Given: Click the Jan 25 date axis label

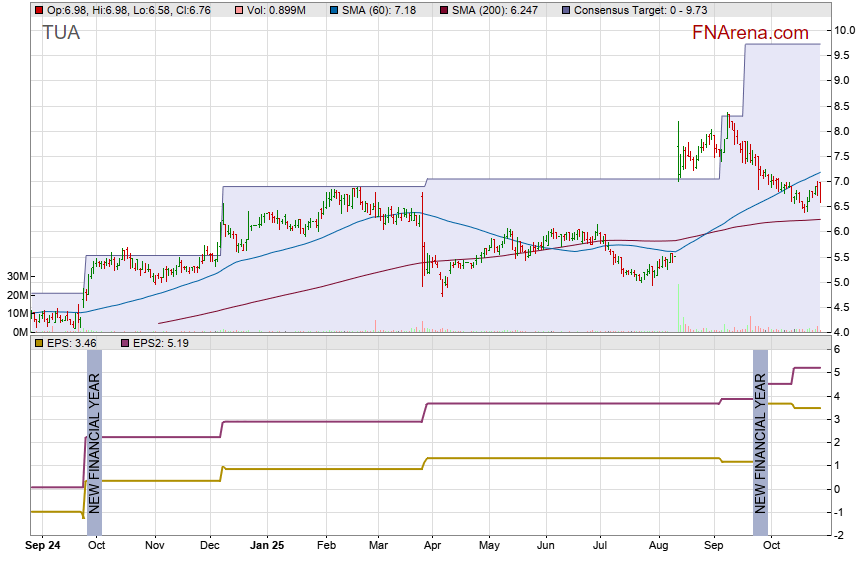Looking at the screenshot, I should coord(267,547).
